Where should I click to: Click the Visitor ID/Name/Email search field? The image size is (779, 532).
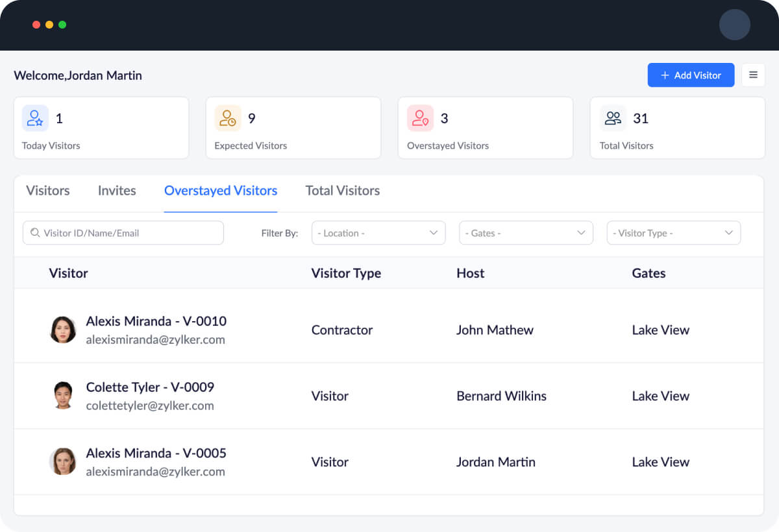pos(130,233)
